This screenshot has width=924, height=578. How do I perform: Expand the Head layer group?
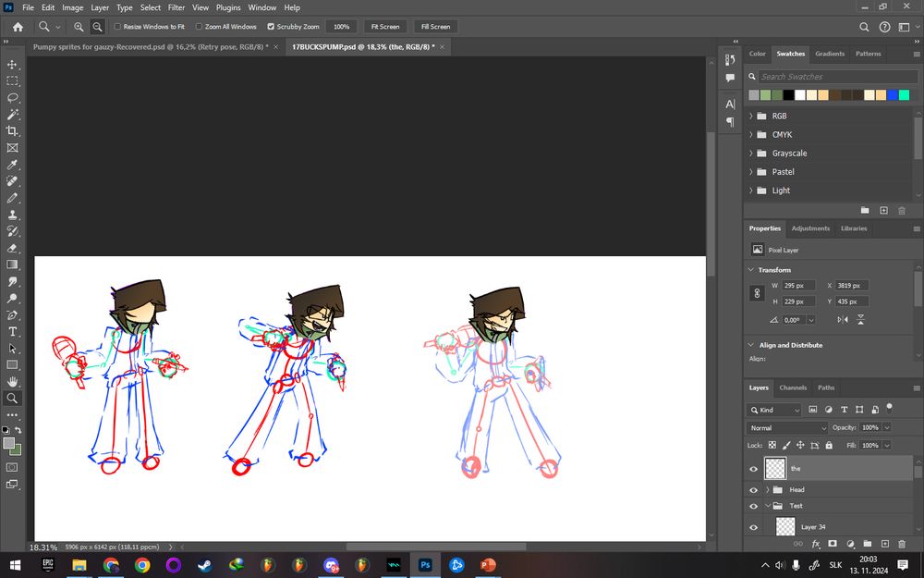768,489
